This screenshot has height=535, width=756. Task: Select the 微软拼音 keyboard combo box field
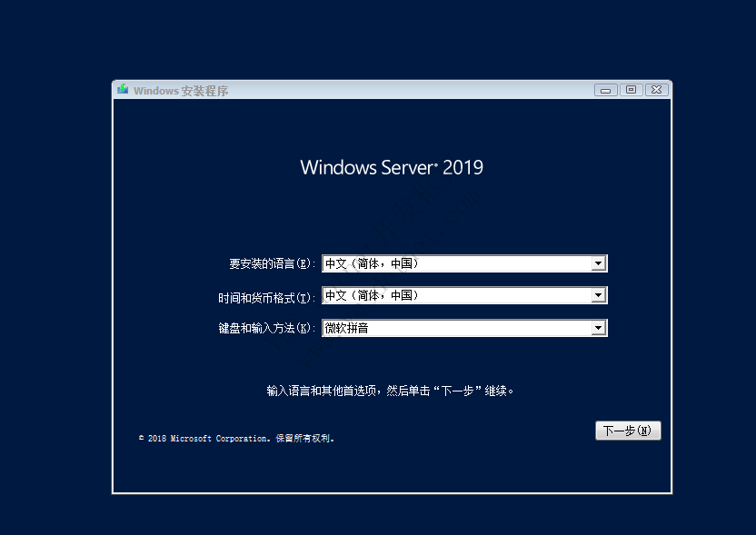click(464, 328)
